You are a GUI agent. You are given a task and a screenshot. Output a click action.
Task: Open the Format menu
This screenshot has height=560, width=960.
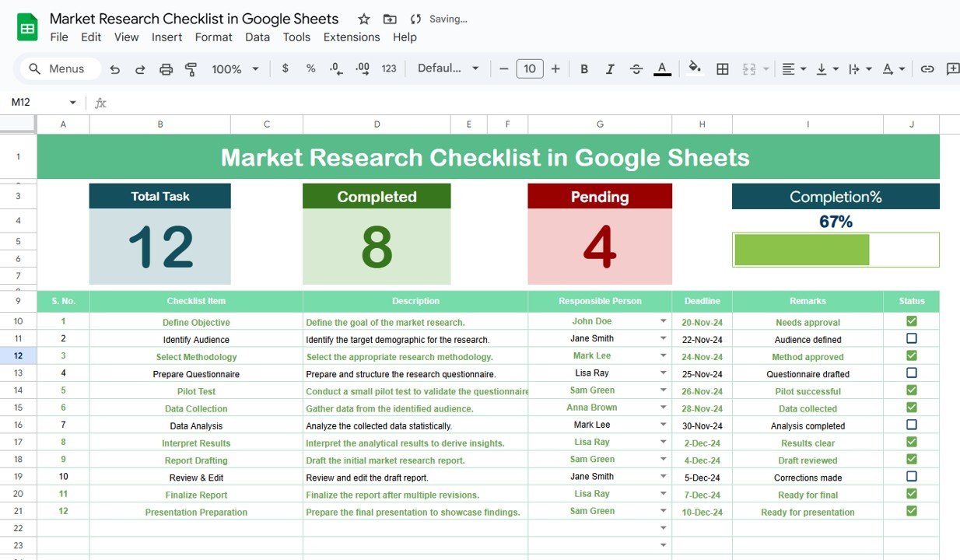[214, 37]
